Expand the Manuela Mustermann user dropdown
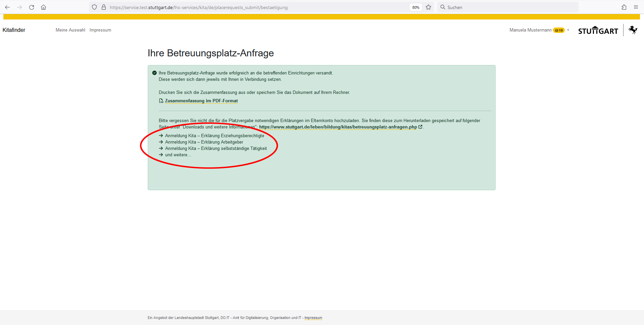This screenshot has height=325, width=644. (568, 30)
